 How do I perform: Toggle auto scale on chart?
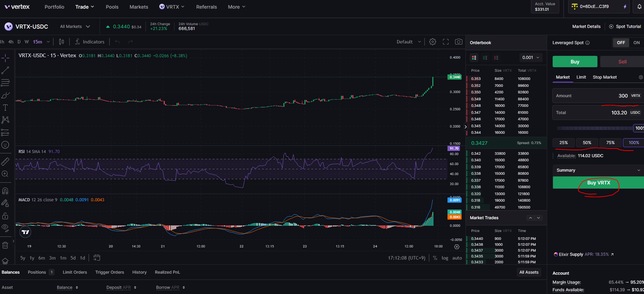pos(457,258)
